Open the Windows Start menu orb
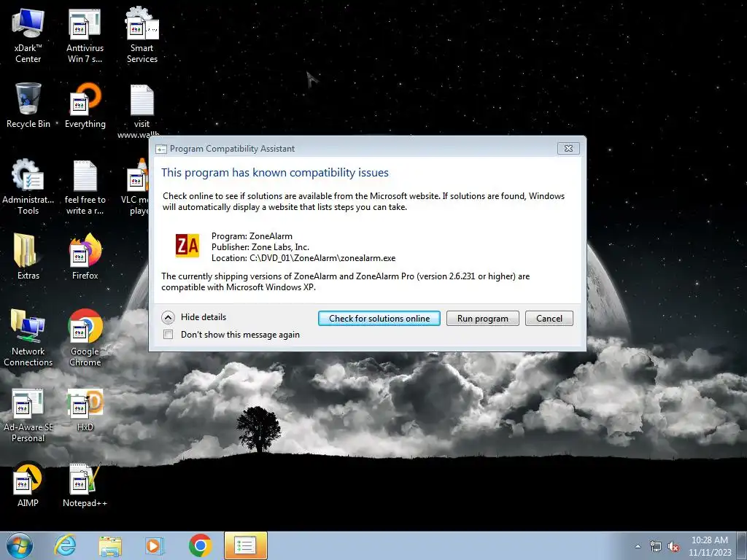 20,545
